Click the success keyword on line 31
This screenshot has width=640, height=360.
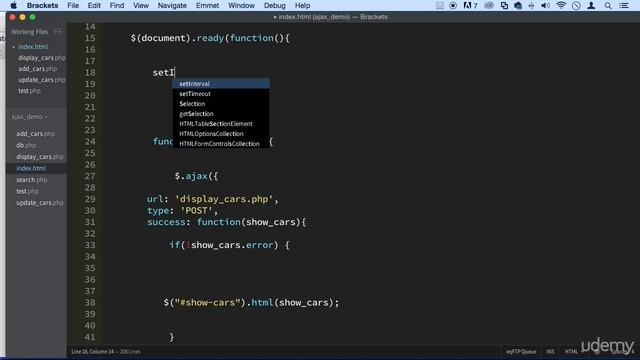pyautogui.click(x=166, y=222)
